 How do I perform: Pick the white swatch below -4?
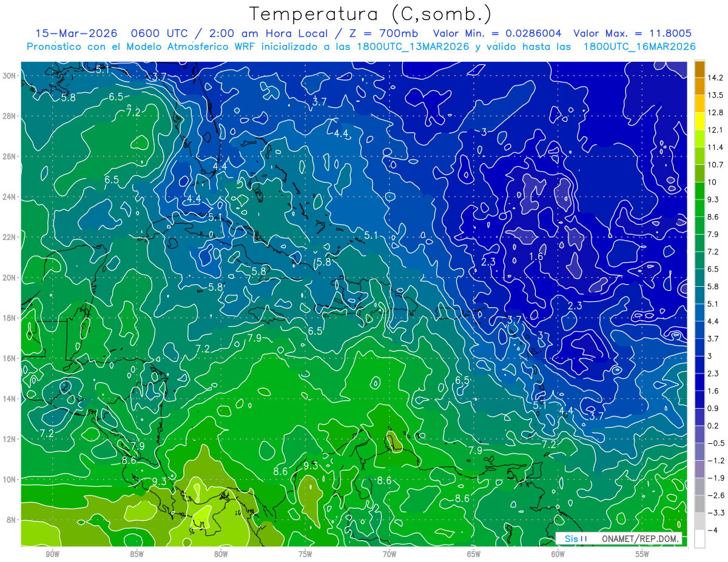(x=699, y=539)
